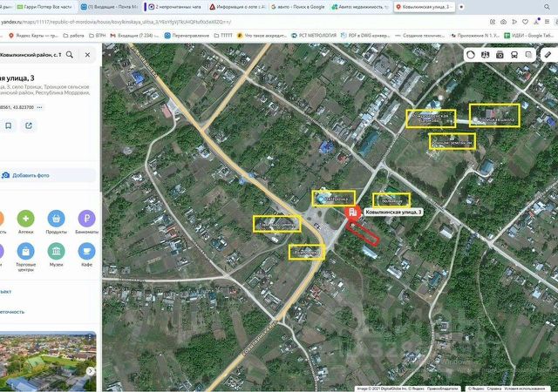This screenshot has height=392, width=558.
Task: Click the search magnifier in the map search box
Action: (x=70, y=54)
